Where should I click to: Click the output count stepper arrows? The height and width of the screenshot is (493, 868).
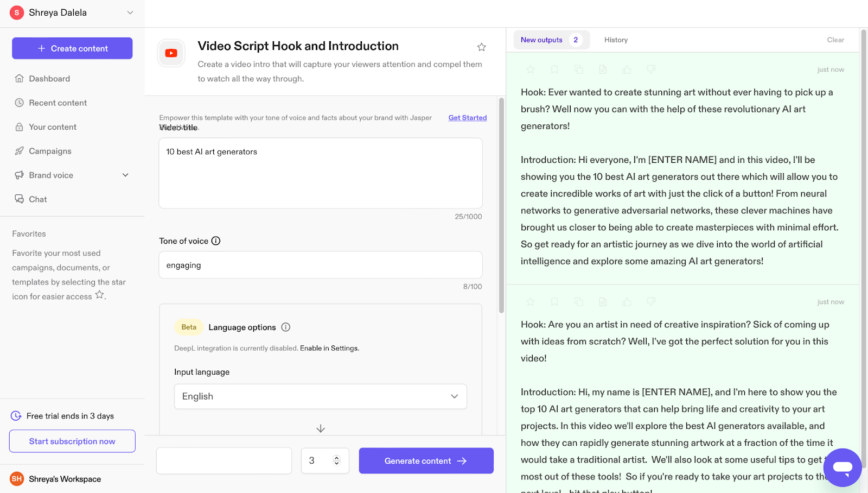click(336, 460)
